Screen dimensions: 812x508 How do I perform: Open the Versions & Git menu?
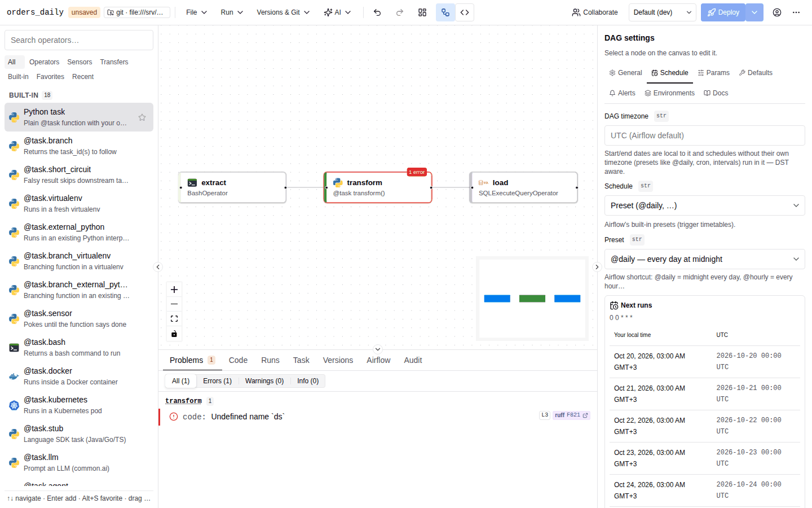tap(283, 12)
